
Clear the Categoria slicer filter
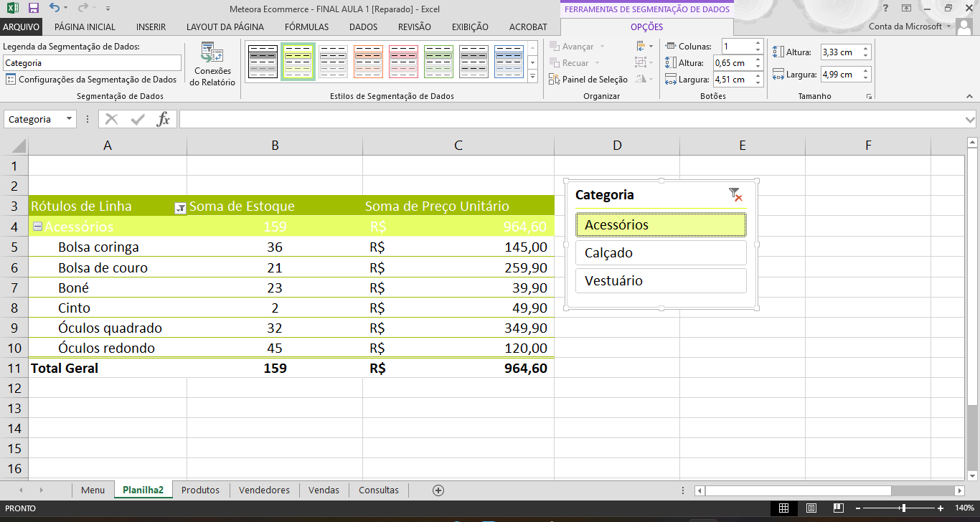coord(735,194)
